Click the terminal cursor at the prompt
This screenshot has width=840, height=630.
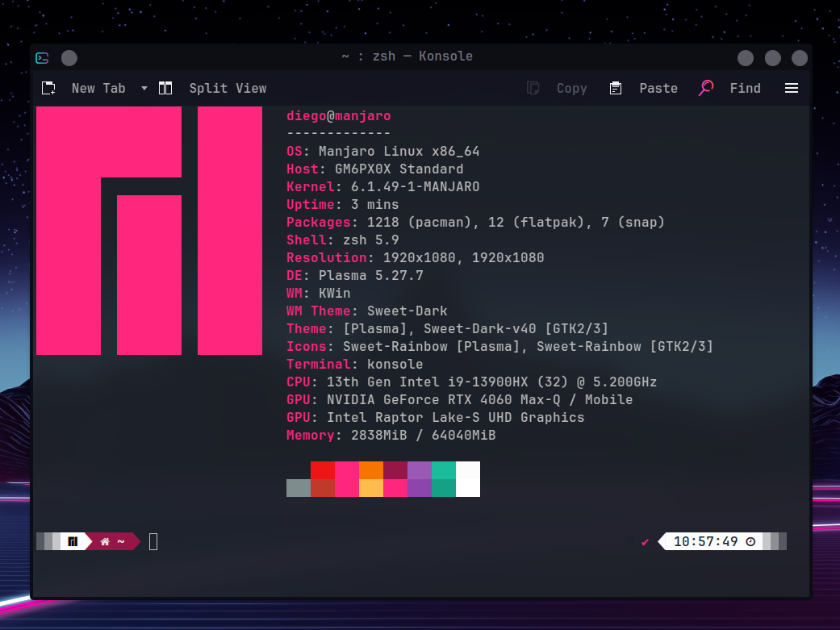pyautogui.click(x=153, y=541)
